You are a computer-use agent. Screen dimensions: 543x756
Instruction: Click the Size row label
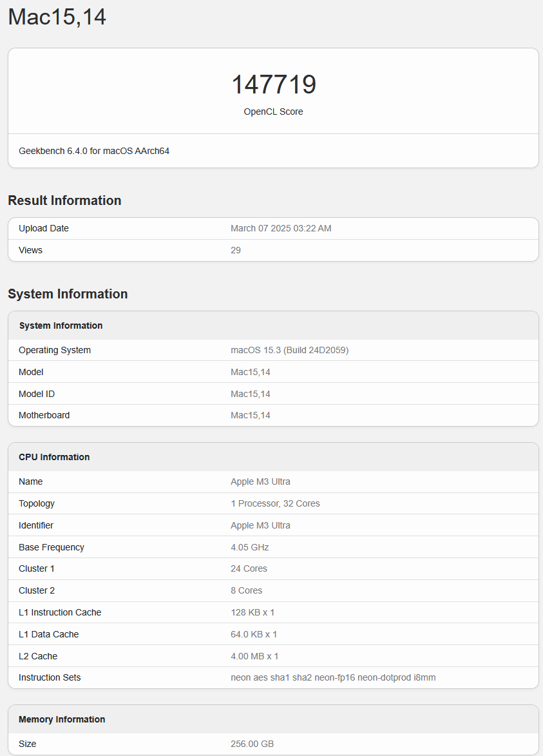click(x=28, y=744)
